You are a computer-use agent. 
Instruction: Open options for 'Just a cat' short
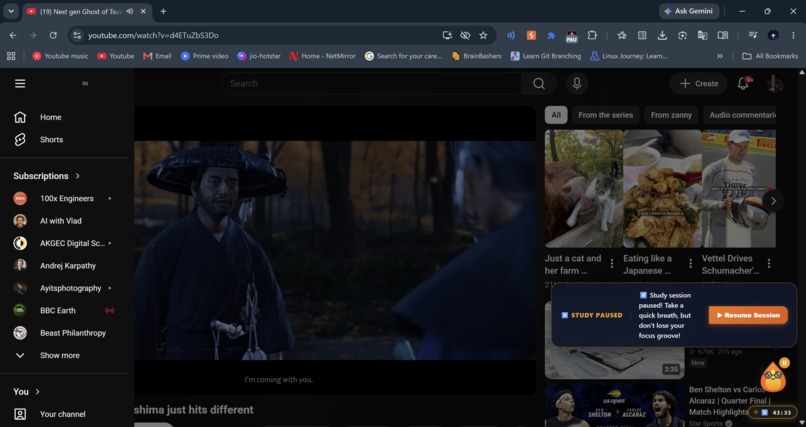612,264
